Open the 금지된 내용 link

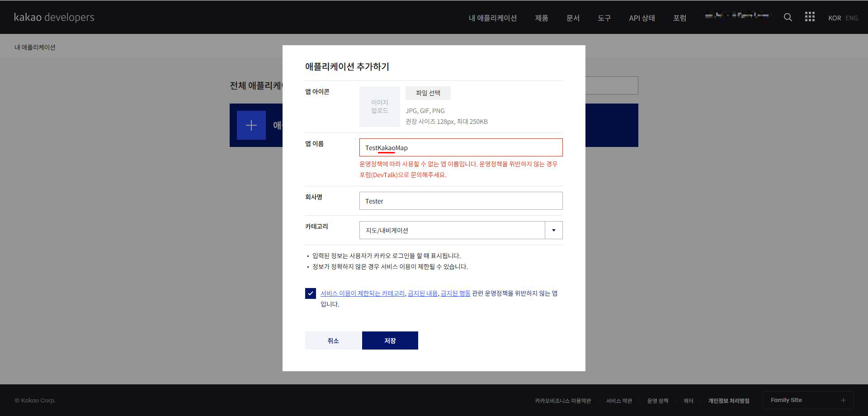coord(423,293)
